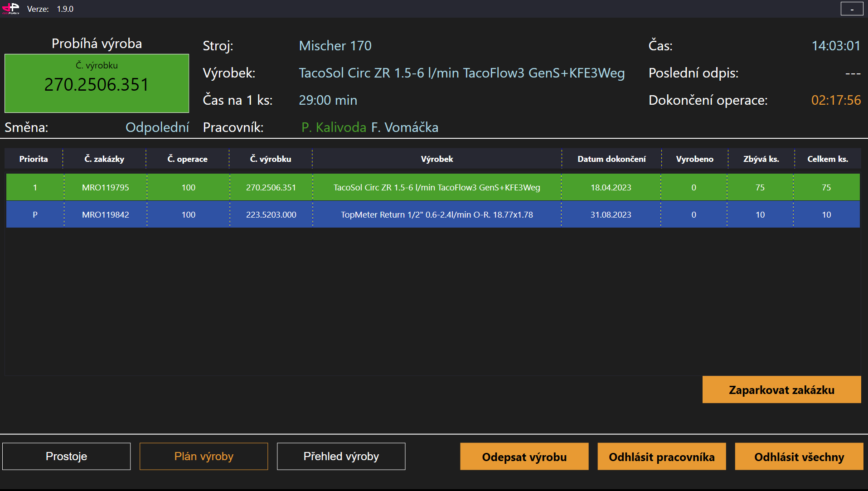
Task: Click Odhlásit pracovníka button
Action: pos(662,457)
